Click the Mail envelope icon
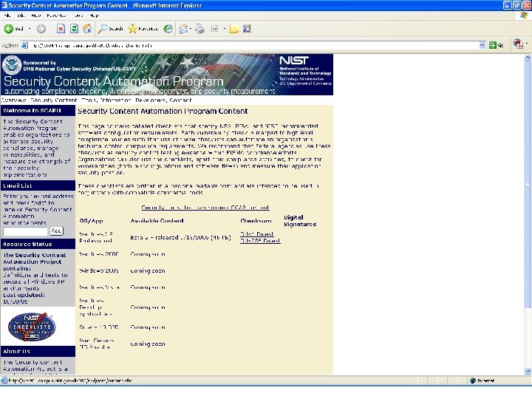Screen dimensions: 532x399 [x=183, y=29]
